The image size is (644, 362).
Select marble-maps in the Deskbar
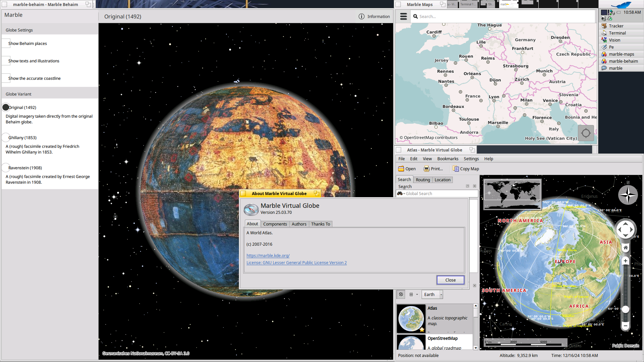621,54
